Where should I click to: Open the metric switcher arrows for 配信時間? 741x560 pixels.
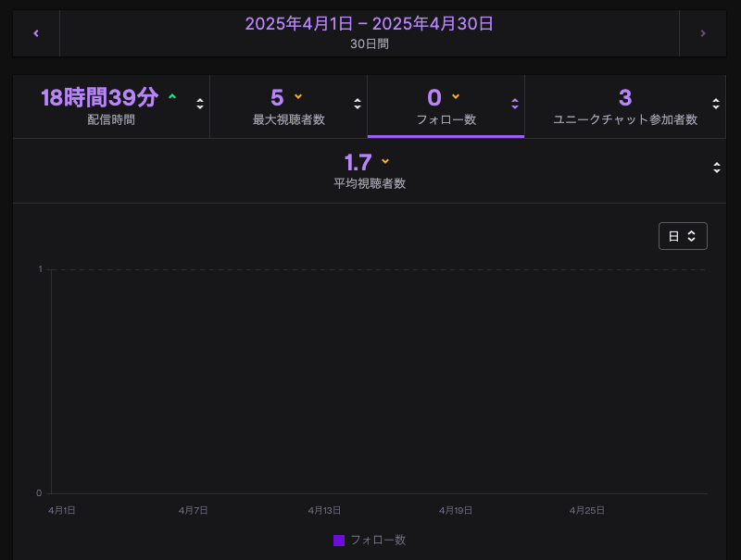200,104
